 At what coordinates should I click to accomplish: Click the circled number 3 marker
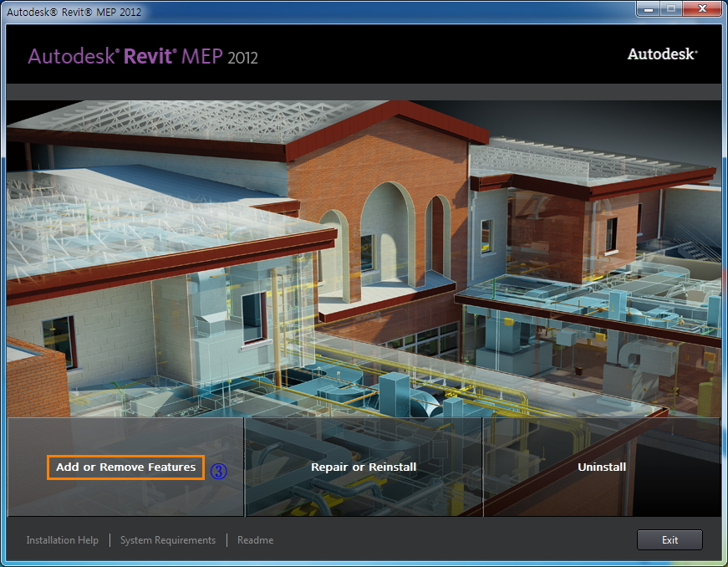pyautogui.click(x=218, y=469)
